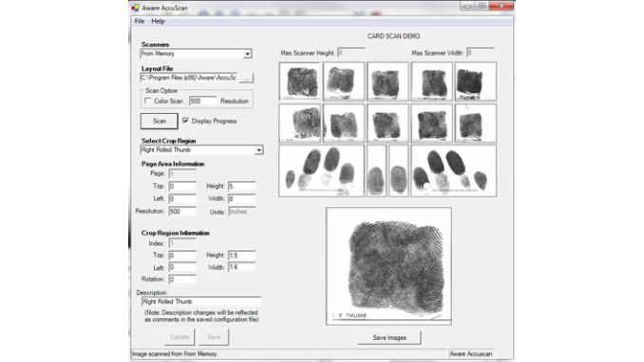Click the Crop Region Left field
This screenshot has height=362, width=644.
point(182,268)
